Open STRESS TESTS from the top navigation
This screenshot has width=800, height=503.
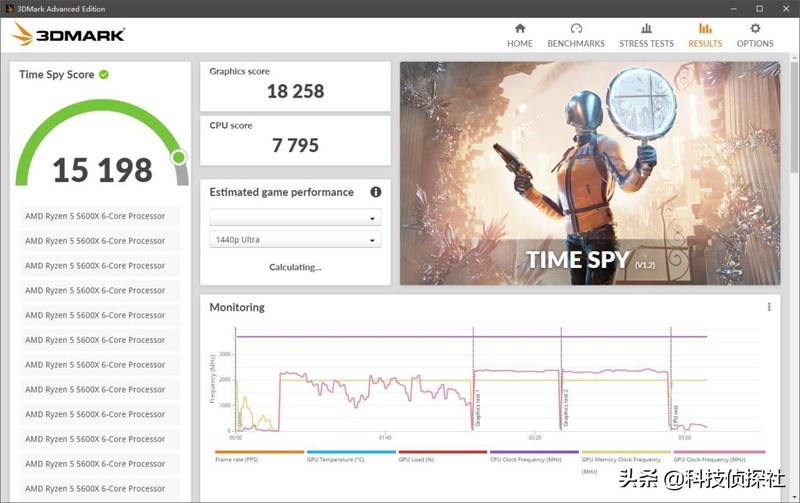[x=646, y=35]
